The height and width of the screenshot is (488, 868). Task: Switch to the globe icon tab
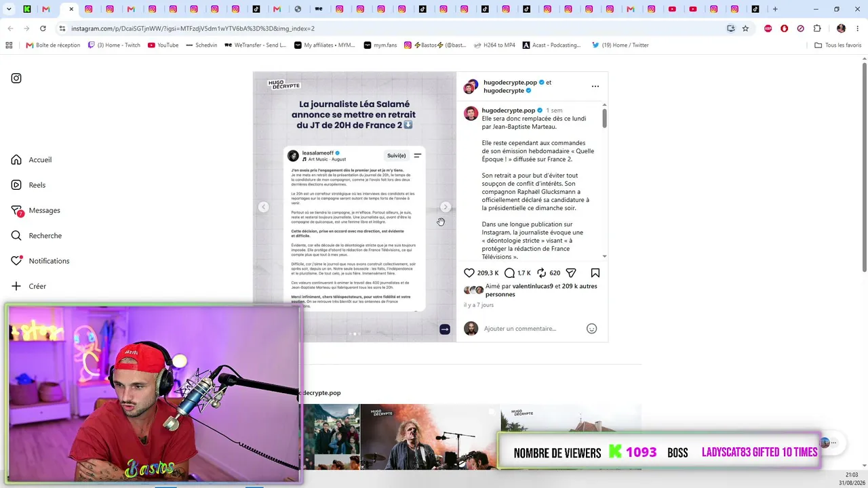coord(298,9)
